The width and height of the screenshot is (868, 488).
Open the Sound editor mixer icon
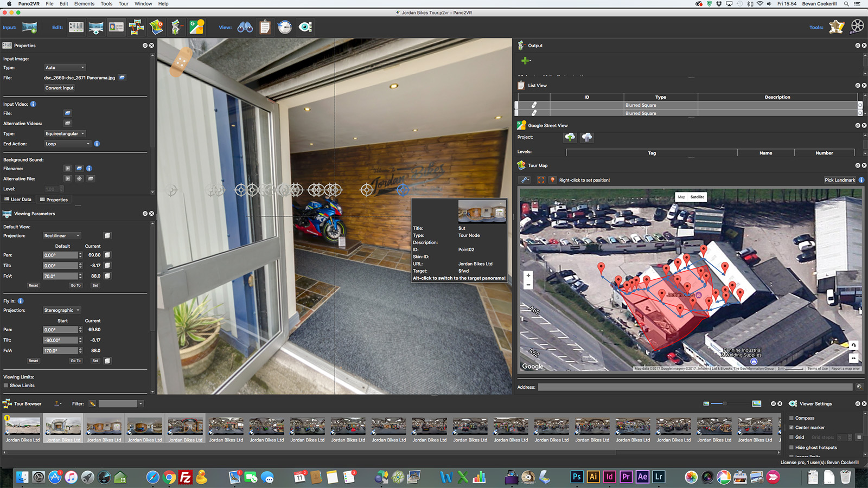[76, 27]
